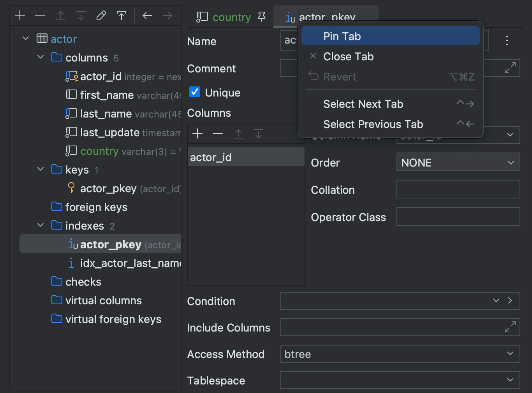532x393 pixels.
Task: Collapse the indexes tree node
Action: [x=40, y=225]
